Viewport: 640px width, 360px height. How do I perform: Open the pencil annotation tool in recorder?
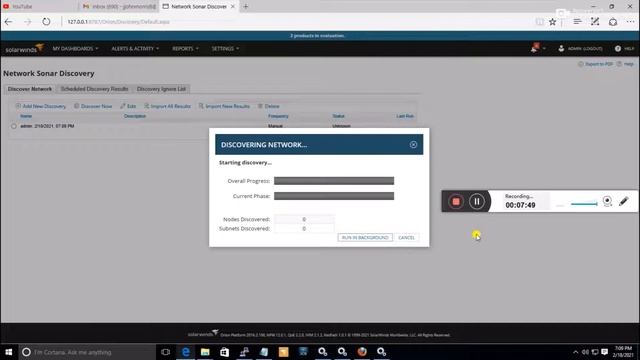623,201
